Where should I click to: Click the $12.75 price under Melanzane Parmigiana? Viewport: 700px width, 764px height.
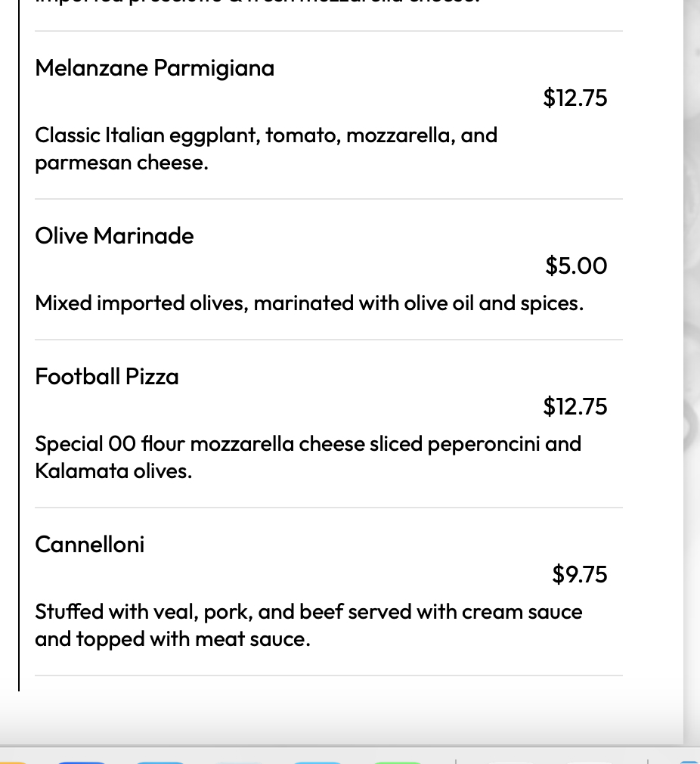click(x=575, y=98)
